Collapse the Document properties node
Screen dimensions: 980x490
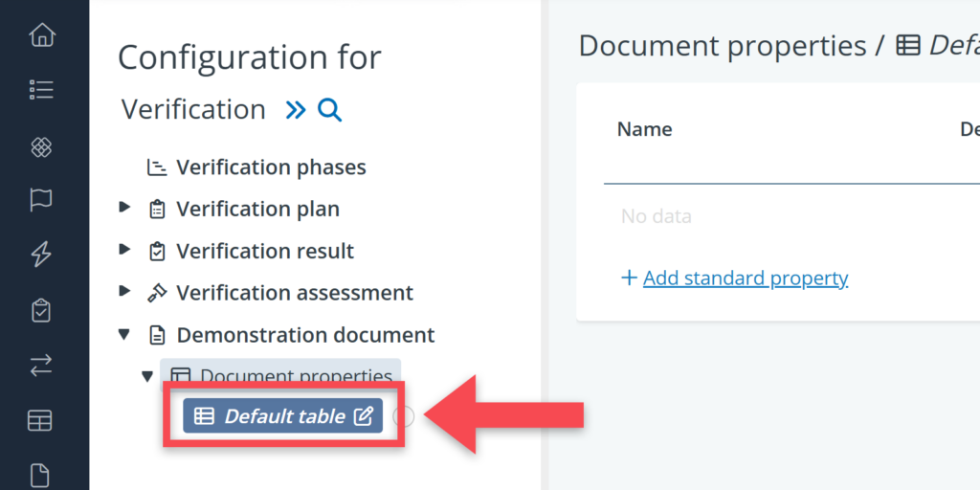click(x=147, y=376)
